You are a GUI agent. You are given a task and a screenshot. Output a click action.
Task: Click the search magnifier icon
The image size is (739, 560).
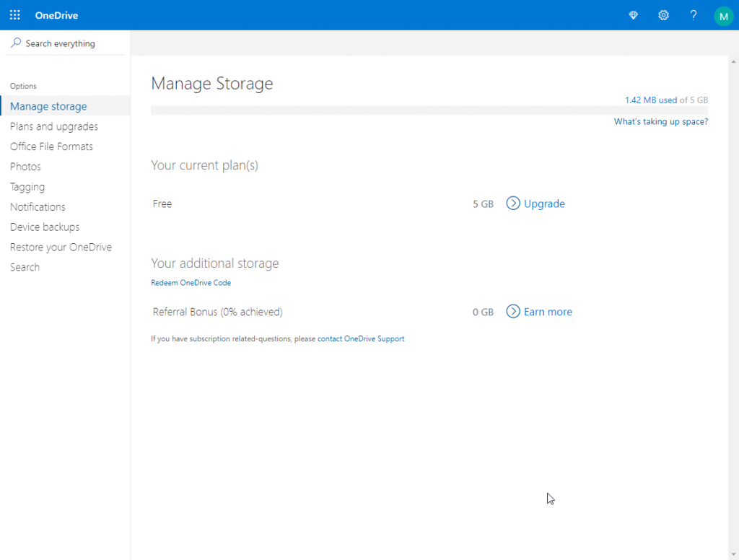tap(16, 43)
